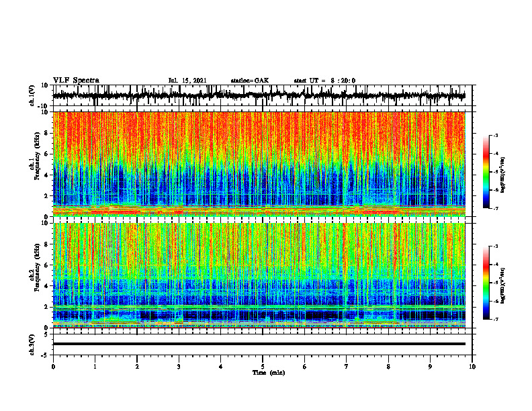Click inside the ch.2 spectrogram panel
Screen dimensions: 532x411
(259, 275)
